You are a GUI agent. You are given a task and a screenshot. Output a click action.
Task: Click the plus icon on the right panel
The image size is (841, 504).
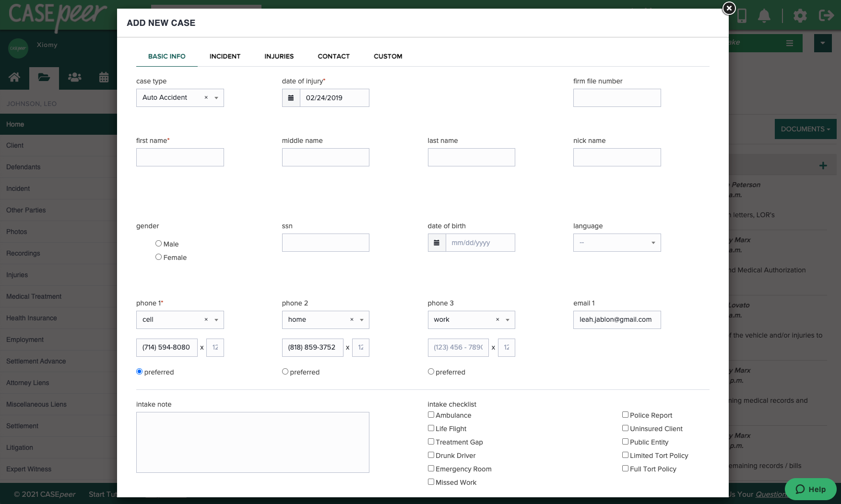[x=823, y=165]
